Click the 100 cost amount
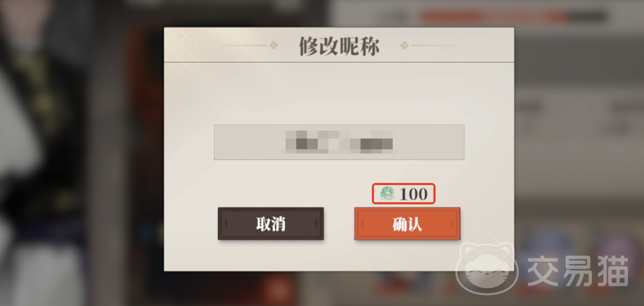644x306 pixels. (414, 194)
